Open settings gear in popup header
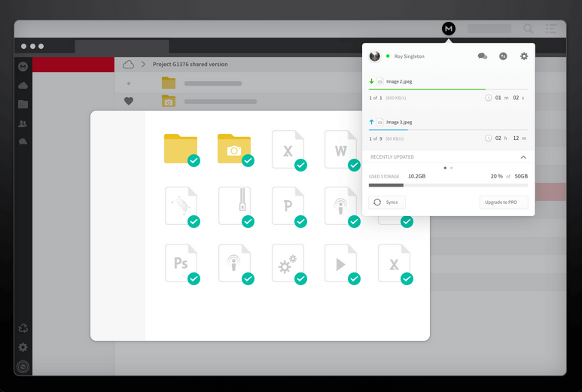 (524, 56)
